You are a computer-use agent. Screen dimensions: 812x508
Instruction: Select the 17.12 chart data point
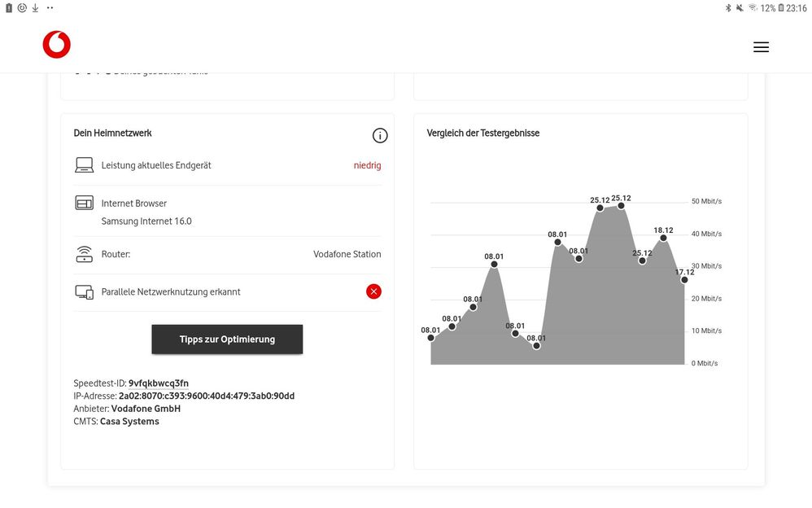click(684, 279)
